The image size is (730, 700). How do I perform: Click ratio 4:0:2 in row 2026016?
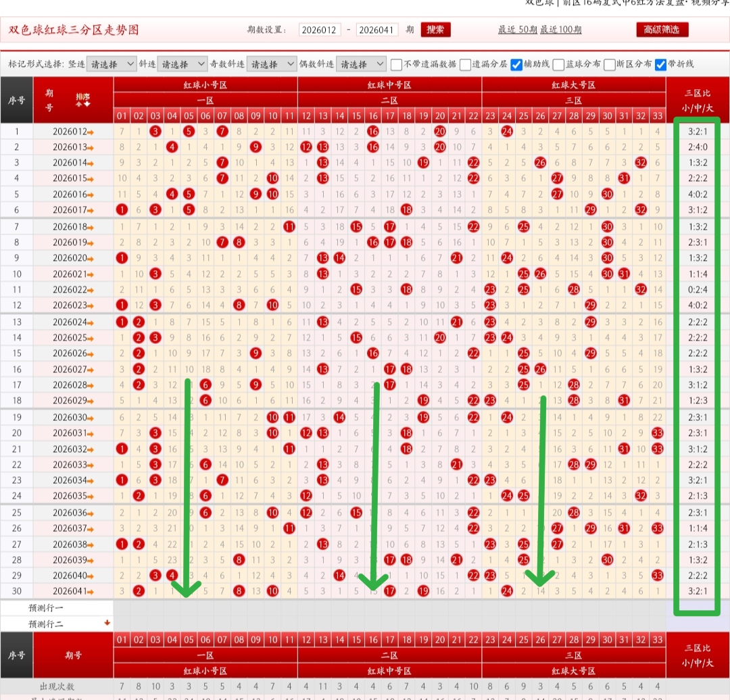698,194
